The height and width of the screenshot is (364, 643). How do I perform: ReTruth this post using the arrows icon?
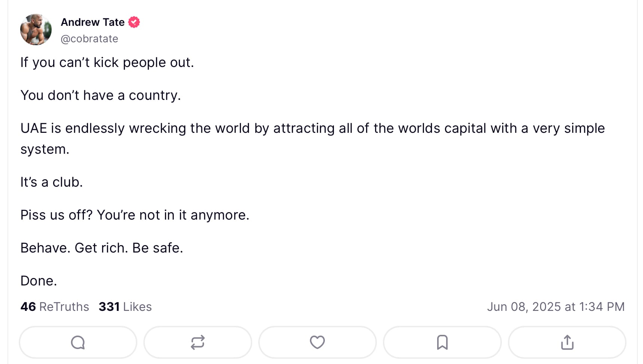pyautogui.click(x=198, y=342)
